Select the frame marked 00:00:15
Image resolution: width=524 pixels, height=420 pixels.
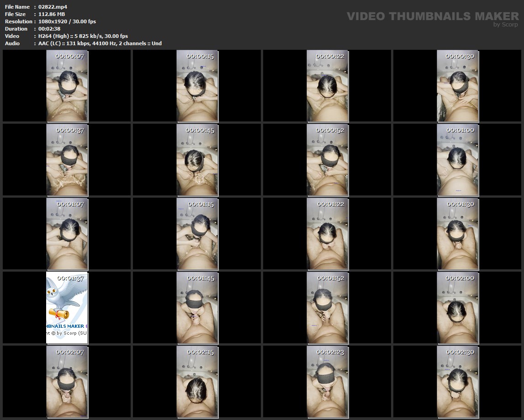[197, 86]
